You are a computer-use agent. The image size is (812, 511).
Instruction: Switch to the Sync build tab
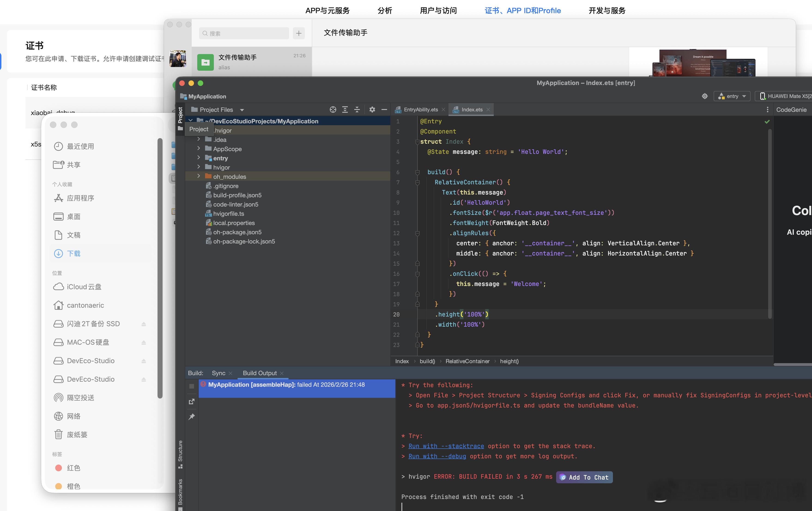click(218, 373)
